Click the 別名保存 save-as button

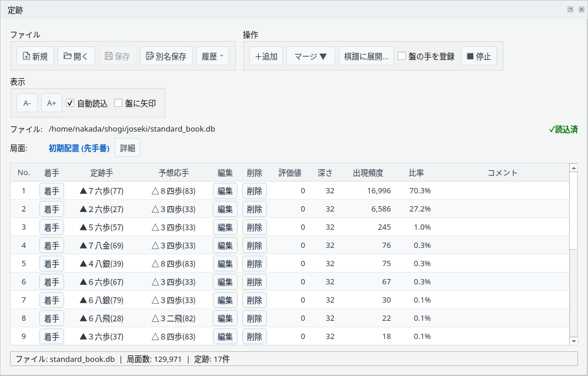click(166, 56)
